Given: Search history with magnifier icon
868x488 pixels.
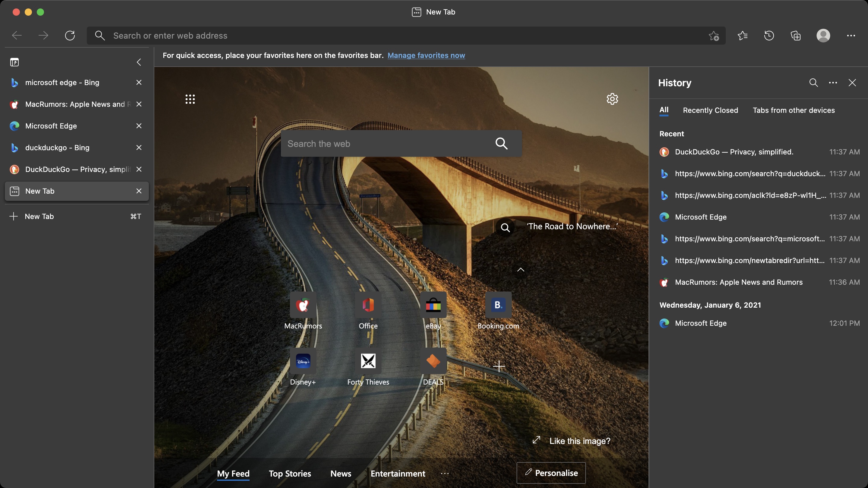Looking at the screenshot, I should coord(813,83).
